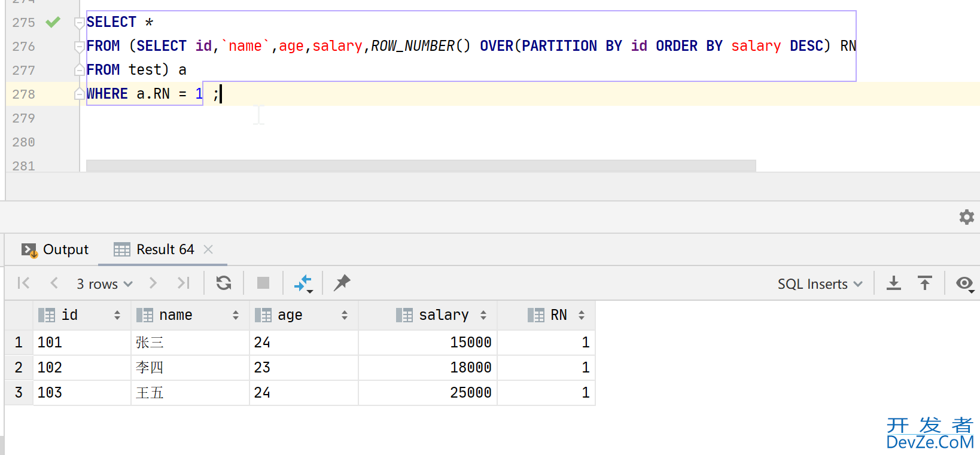Select row number 1 header
980x455 pixels.
click(19, 343)
